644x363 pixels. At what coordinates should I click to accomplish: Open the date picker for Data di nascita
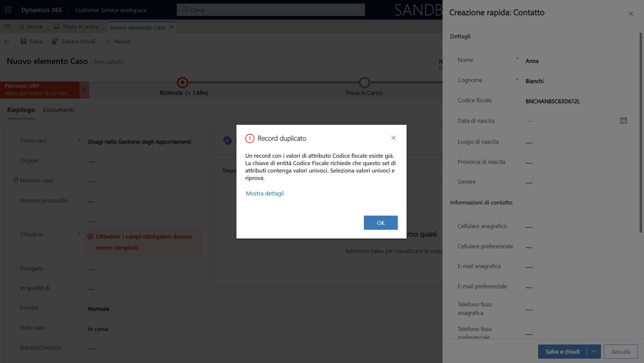coord(623,120)
